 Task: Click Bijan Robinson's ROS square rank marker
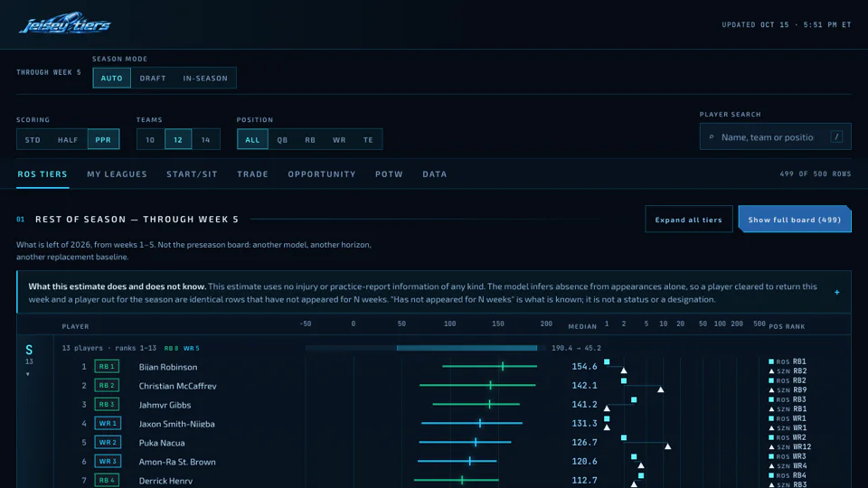(607, 361)
